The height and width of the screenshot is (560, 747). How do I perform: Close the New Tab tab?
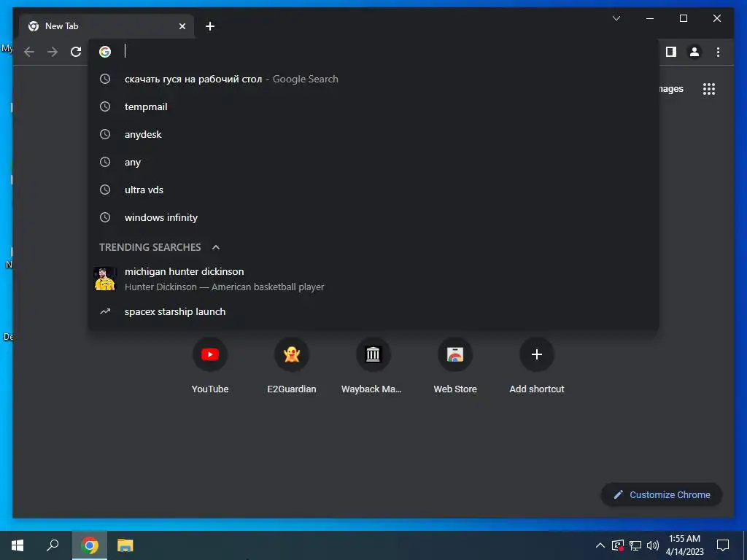point(182,26)
